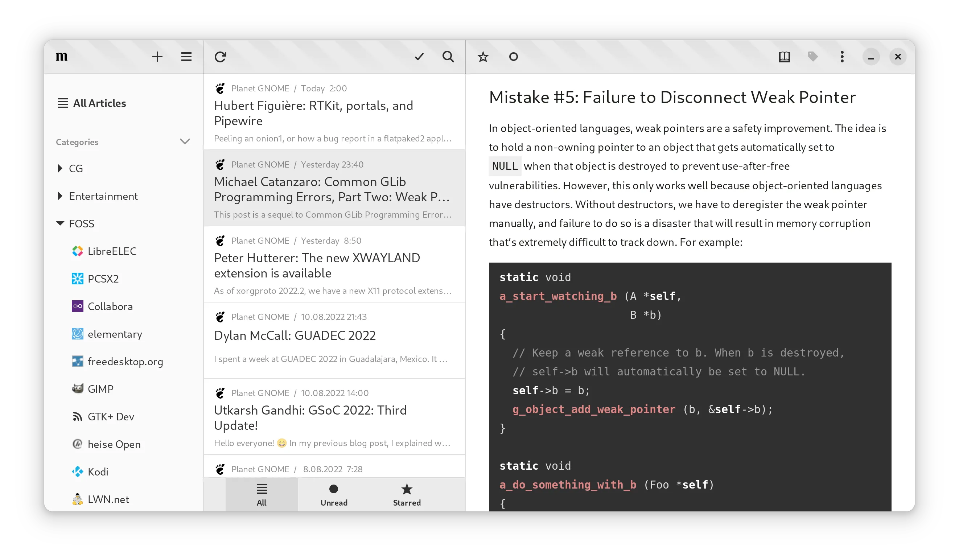Select LibreELEC feed icon
This screenshot has width=959, height=560.
click(77, 251)
